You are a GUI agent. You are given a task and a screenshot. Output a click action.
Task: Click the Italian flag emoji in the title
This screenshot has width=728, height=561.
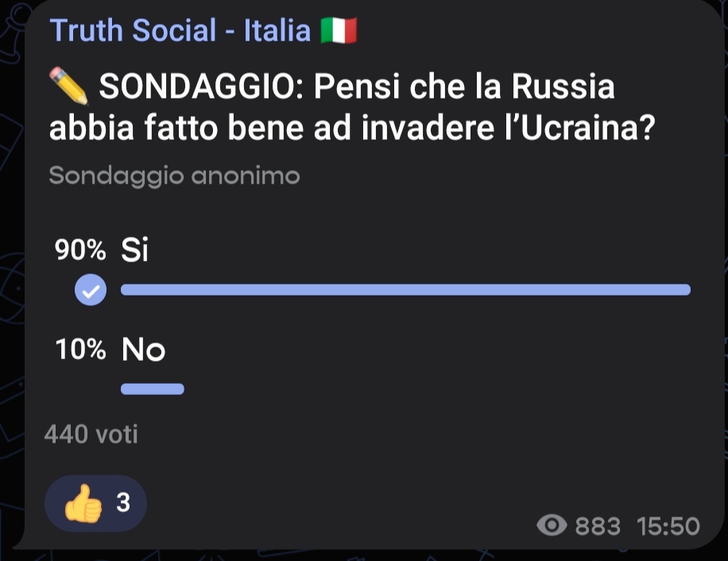(x=339, y=32)
